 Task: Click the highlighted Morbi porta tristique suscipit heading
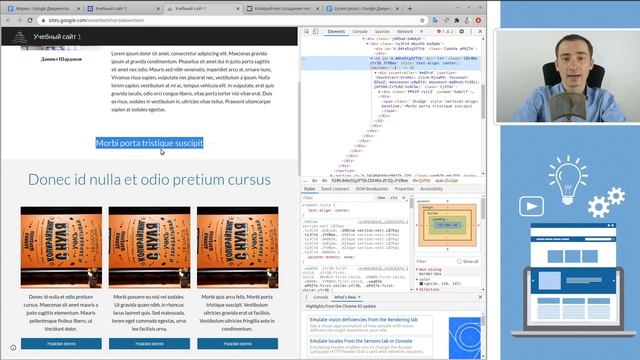point(149,143)
